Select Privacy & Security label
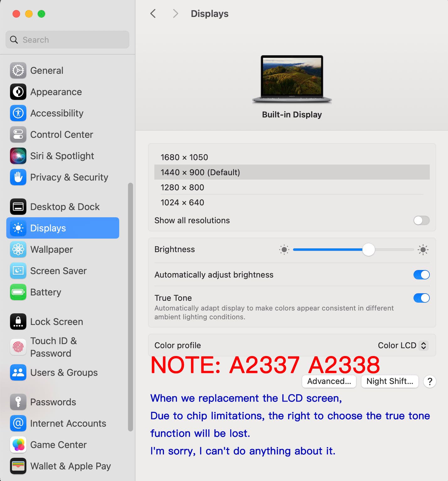This screenshot has width=448, height=481. coord(69,177)
